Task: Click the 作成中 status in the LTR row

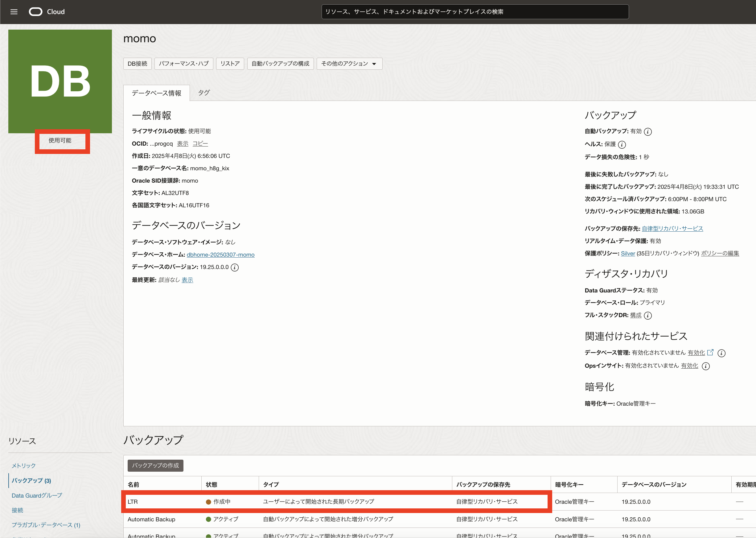Action: point(218,502)
